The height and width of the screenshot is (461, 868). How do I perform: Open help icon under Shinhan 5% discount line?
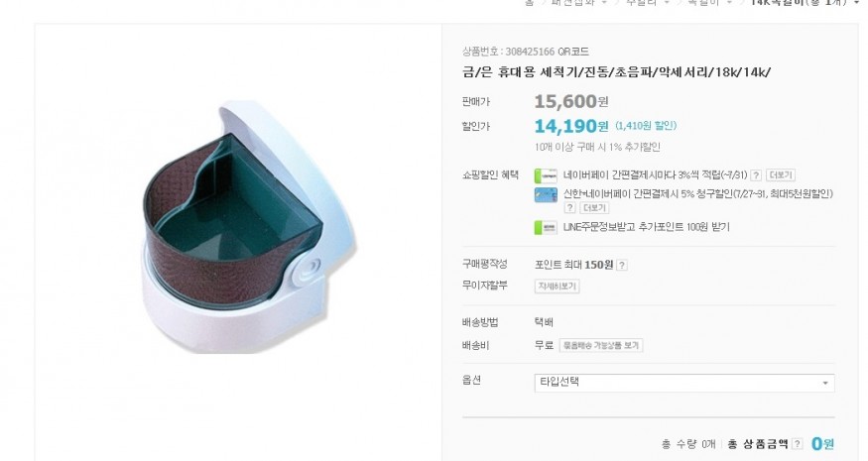(x=569, y=208)
